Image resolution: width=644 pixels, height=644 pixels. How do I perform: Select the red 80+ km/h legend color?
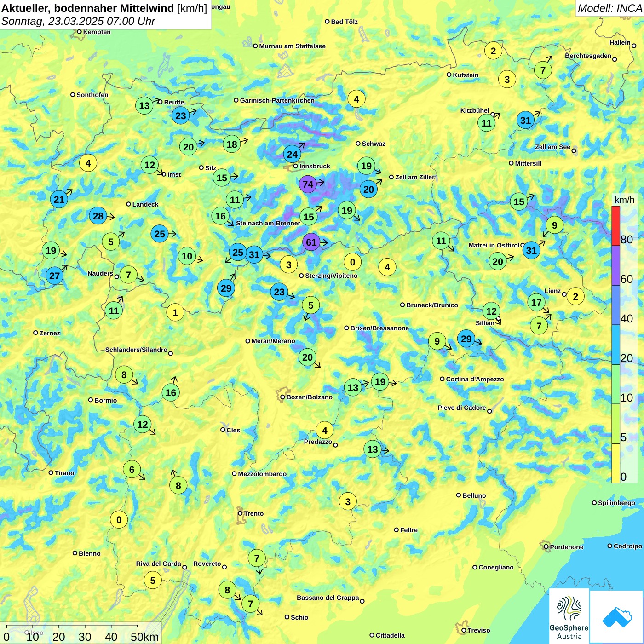tap(615, 225)
